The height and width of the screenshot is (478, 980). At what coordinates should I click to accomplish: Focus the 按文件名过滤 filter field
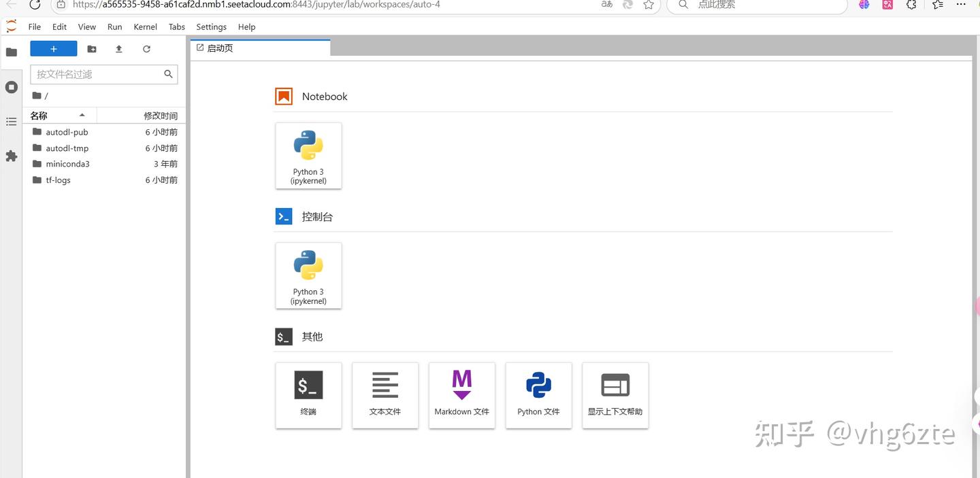[104, 74]
